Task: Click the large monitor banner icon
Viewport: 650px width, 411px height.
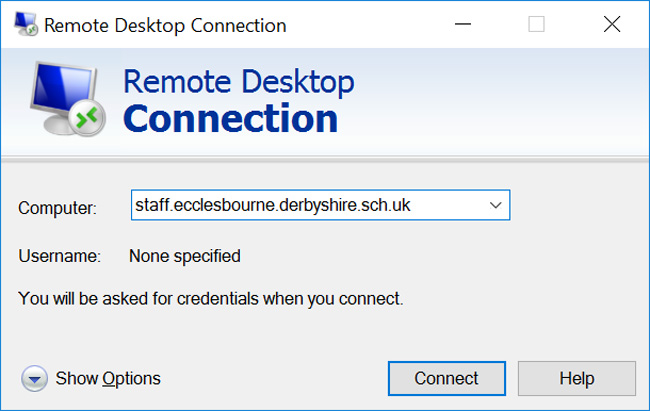Action: pos(68,99)
